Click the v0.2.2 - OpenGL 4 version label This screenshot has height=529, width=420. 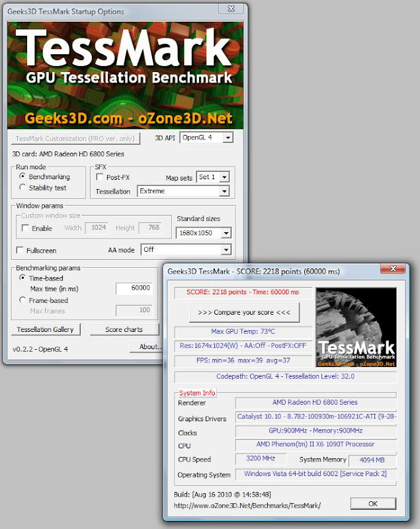pos(40,349)
